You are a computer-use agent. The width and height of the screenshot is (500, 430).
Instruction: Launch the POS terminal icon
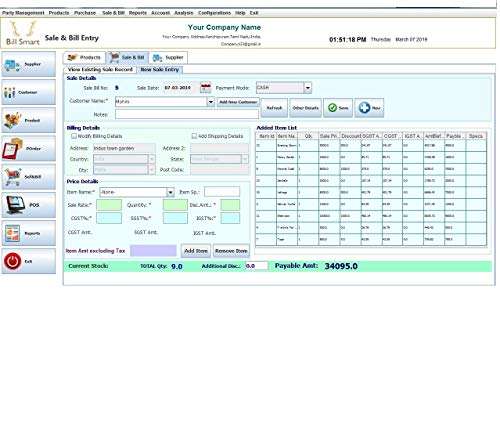29,205
